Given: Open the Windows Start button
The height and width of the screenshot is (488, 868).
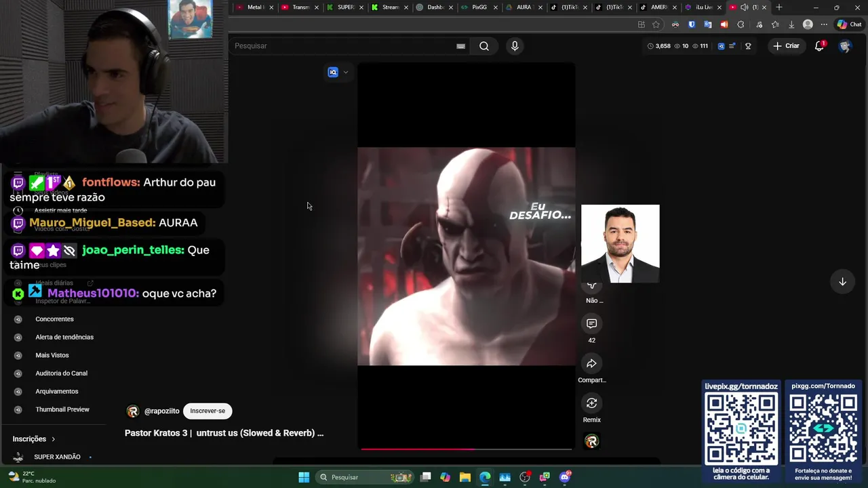Looking at the screenshot, I should (x=304, y=477).
